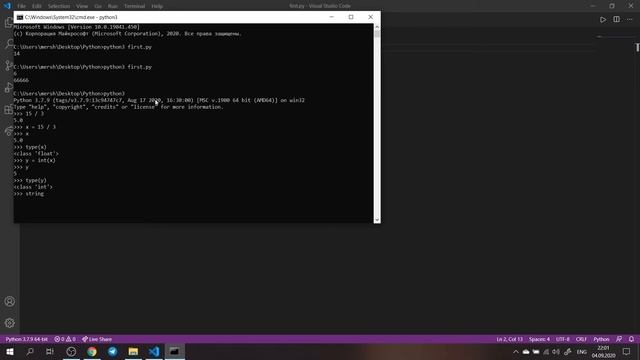Open the Search view in activity bar

point(9,44)
